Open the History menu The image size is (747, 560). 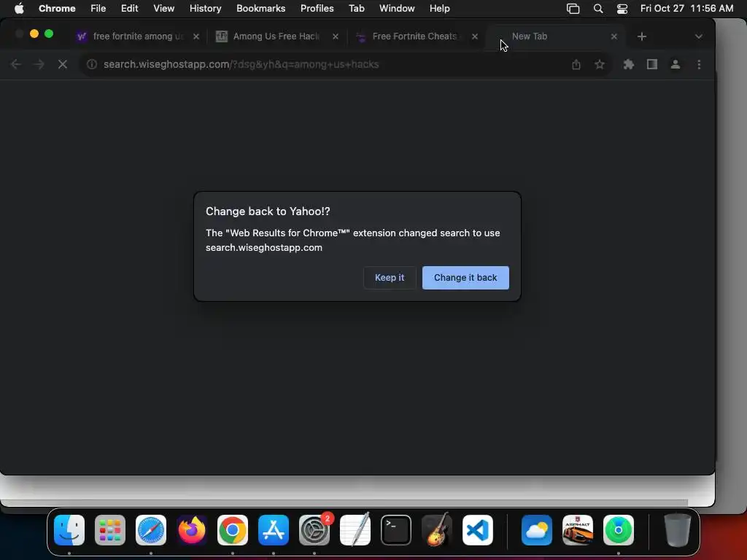click(x=205, y=9)
